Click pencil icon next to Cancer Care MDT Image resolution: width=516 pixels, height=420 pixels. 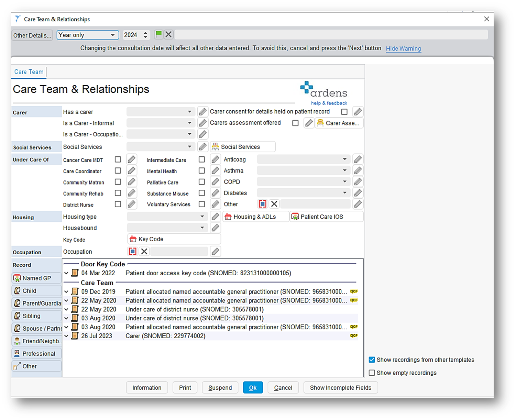click(131, 159)
